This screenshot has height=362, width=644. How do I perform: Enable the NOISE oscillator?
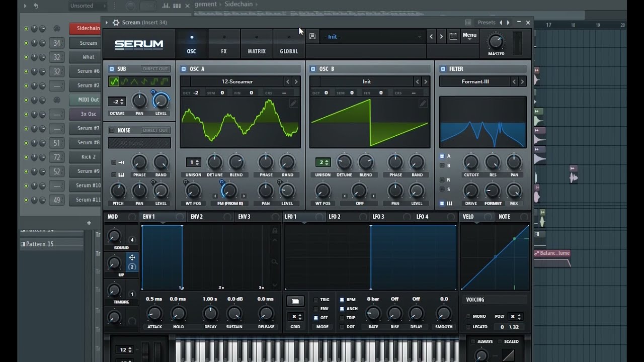(112, 130)
